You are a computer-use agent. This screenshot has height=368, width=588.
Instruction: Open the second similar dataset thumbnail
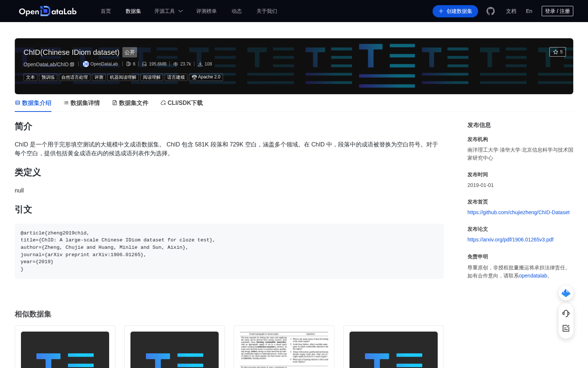click(x=175, y=350)
